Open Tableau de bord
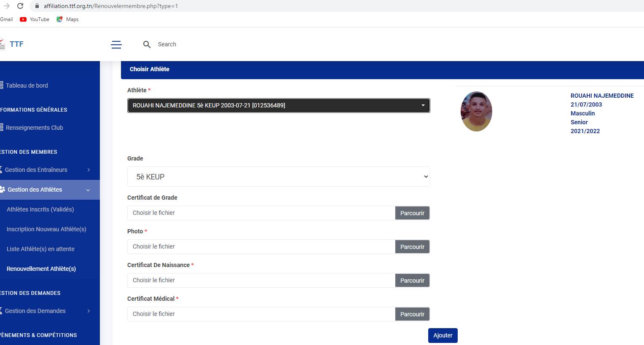644x345 pixels. (27, 86)
